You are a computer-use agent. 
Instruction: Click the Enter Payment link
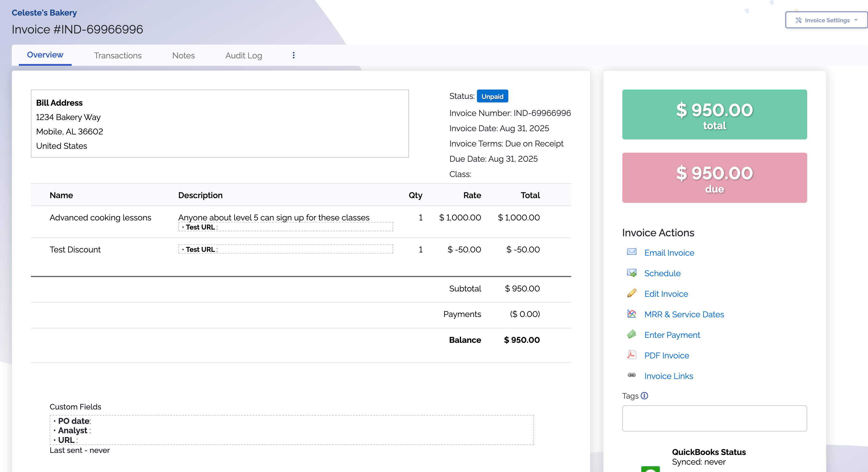click(x=672, y=335)
